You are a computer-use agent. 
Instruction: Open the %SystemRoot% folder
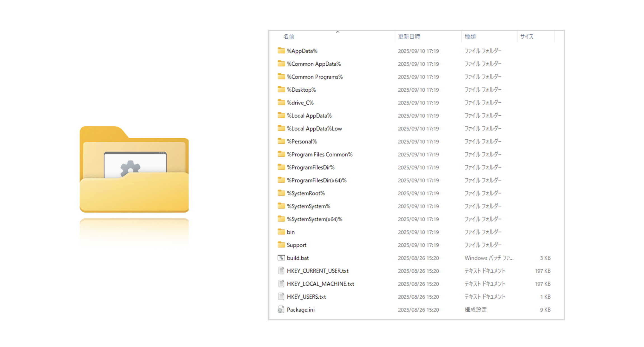(x=305, y=193)
